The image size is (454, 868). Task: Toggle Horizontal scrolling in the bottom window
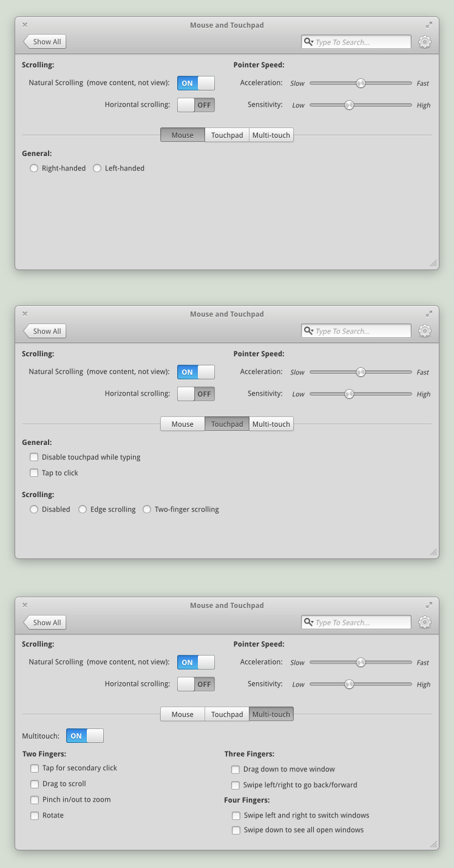(x=196, y=684)
